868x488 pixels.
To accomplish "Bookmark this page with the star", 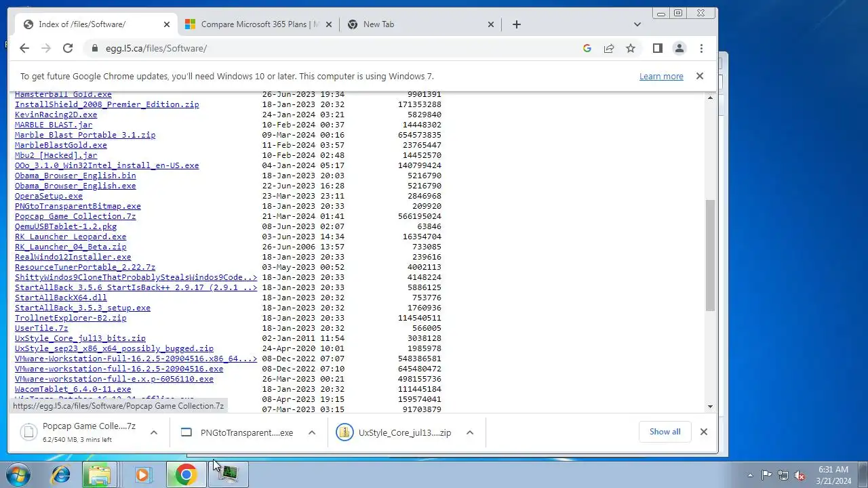I will [631, 48].
